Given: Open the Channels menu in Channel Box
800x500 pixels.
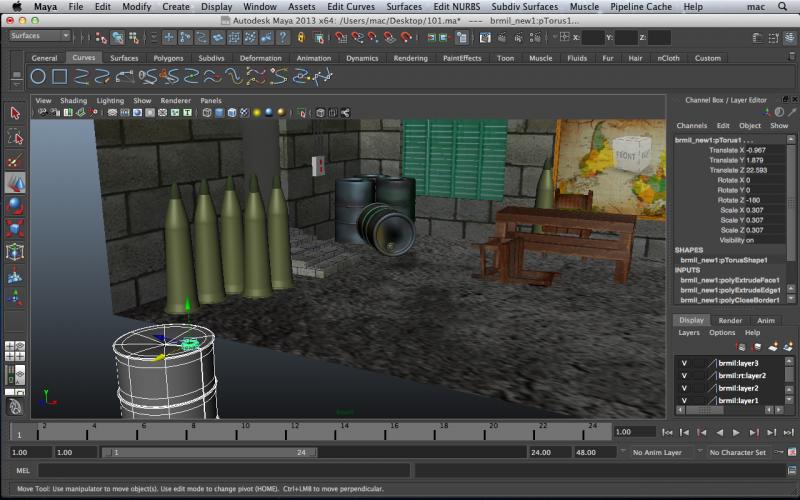Looking at the screenshot, I should pyautogui.click(x=691, y=126).
